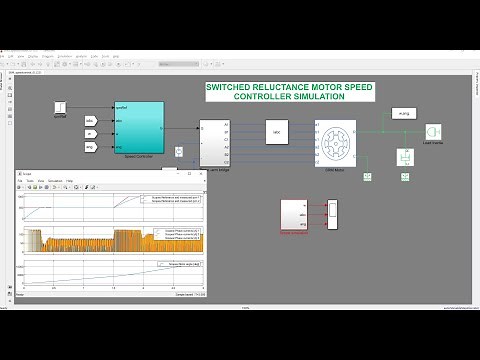Select the ang From tag block
Screen dimensions: 480x360
(x=91, y=147)
